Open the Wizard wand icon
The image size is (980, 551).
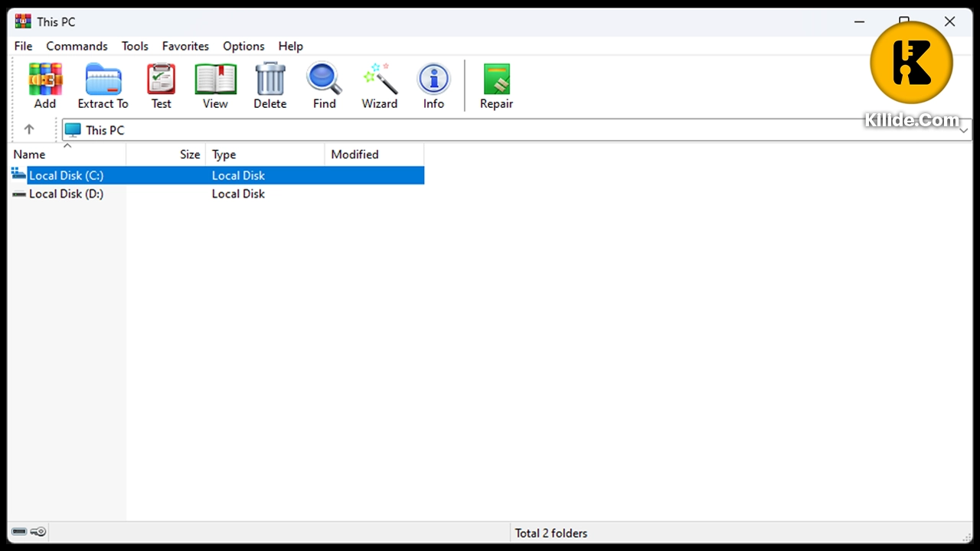[380, 79]
